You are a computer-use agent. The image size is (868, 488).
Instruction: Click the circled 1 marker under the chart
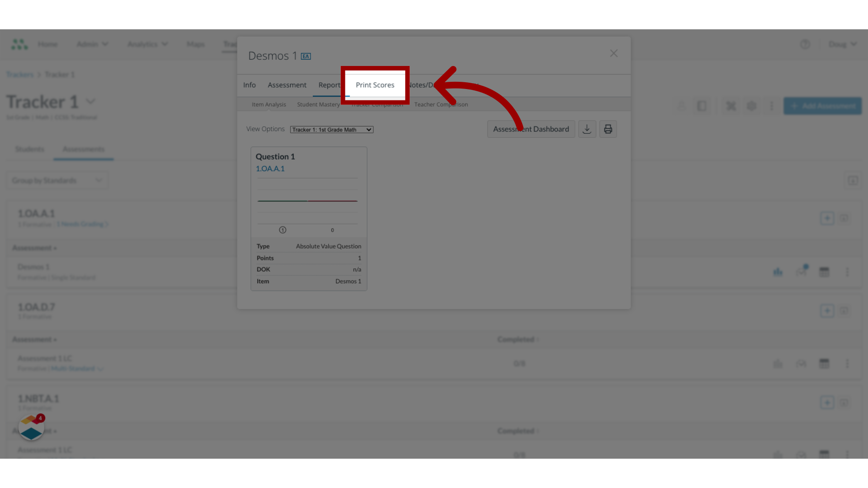(283, 230)
